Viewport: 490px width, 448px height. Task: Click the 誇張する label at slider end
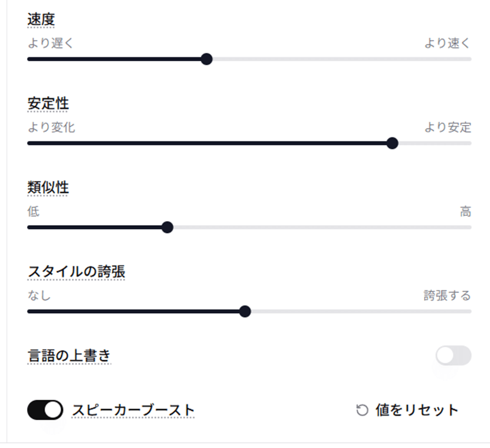(447, 295)
